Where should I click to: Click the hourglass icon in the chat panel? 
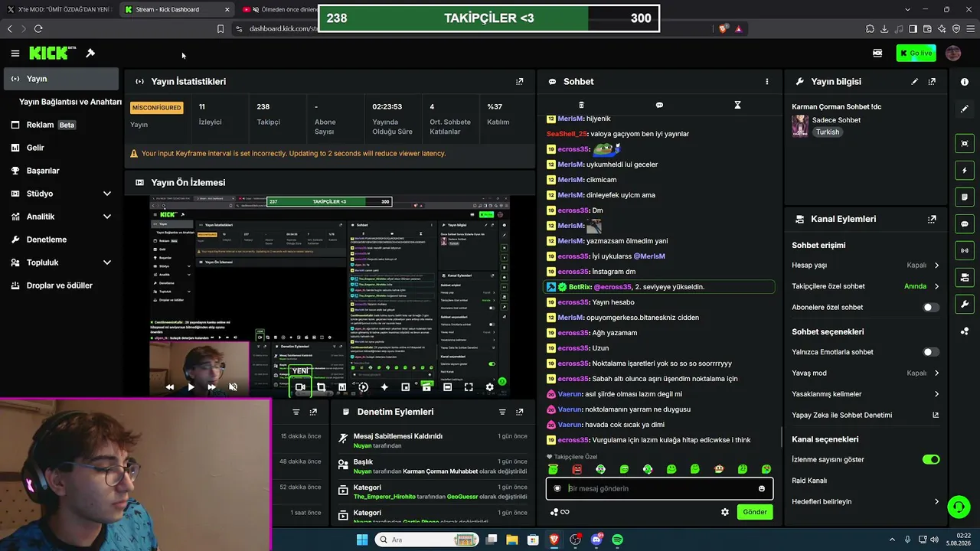pos(737,105)
